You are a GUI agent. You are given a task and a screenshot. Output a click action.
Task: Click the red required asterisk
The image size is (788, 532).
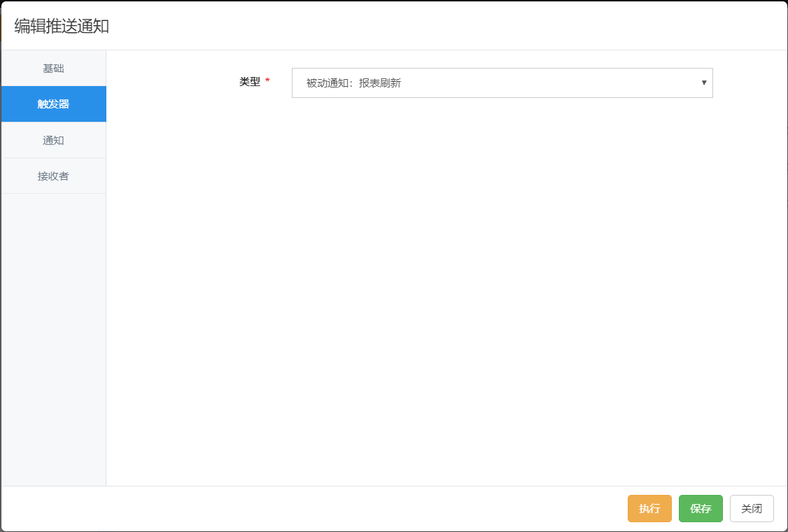267,82
